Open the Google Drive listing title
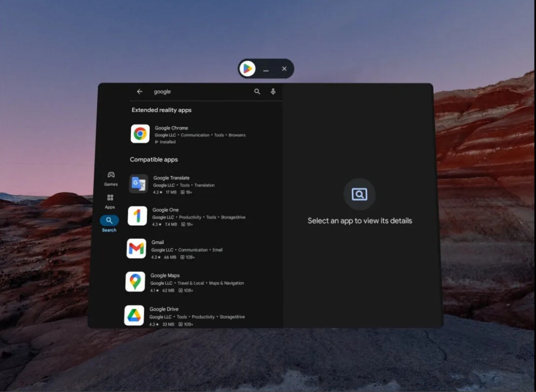 click(164, 309)
